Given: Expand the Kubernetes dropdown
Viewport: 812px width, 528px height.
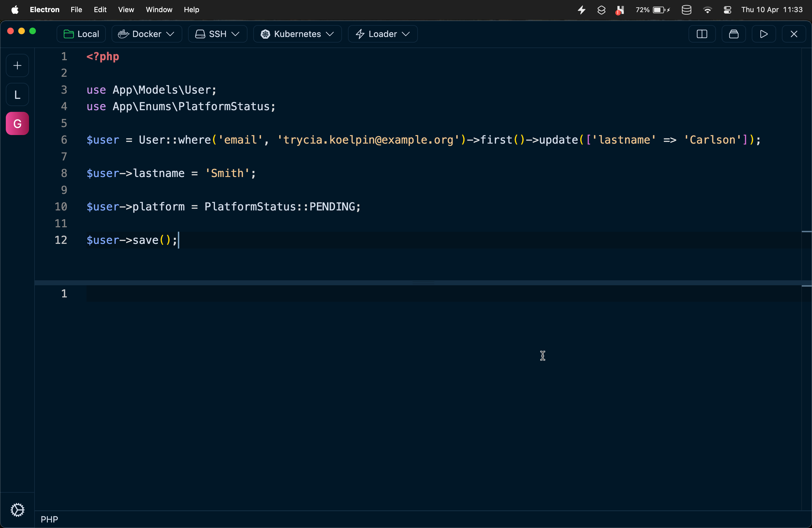Looking at the screenshot, I should [297, 34].
